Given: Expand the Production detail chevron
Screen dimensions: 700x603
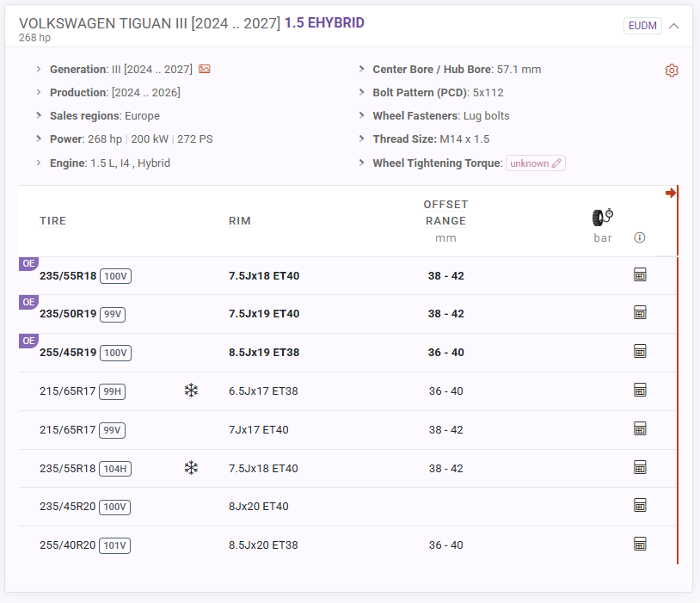Looking at the screenshot, I should pos(39,92).
